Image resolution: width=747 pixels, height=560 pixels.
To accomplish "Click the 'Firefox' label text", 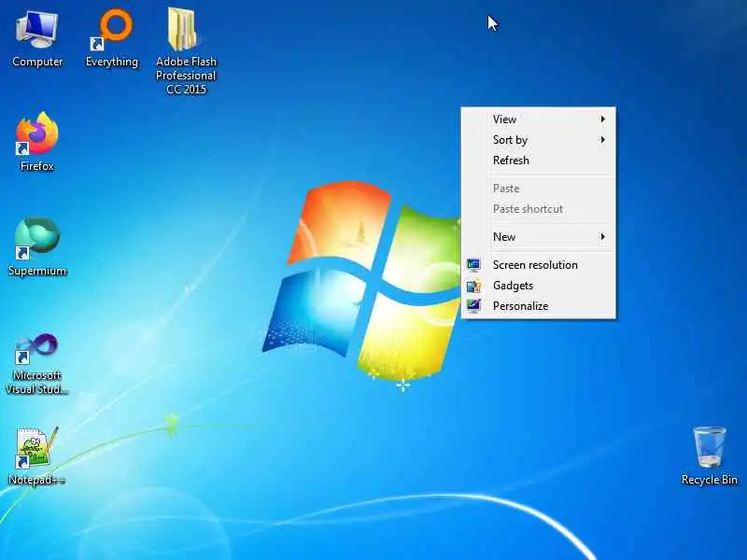I will click(37, 166).
